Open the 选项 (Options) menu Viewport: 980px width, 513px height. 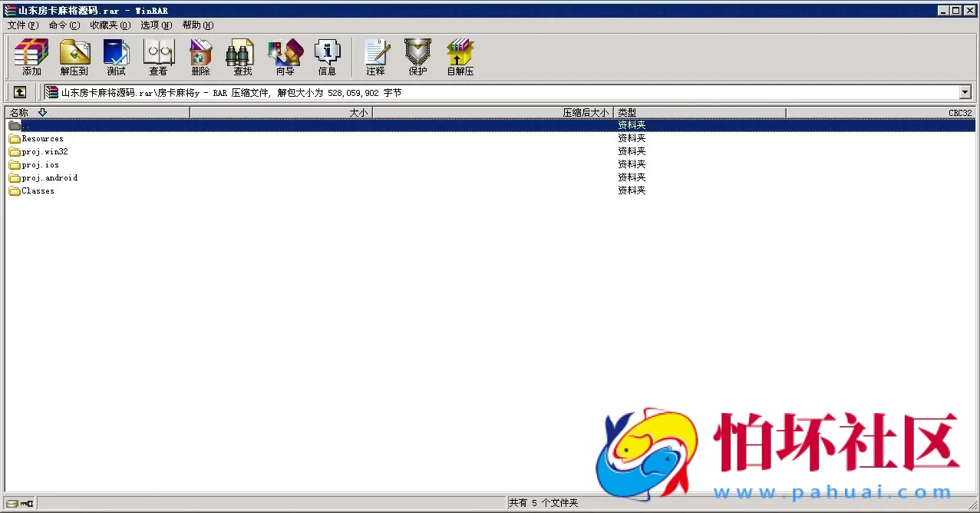(x=156, y=25)
